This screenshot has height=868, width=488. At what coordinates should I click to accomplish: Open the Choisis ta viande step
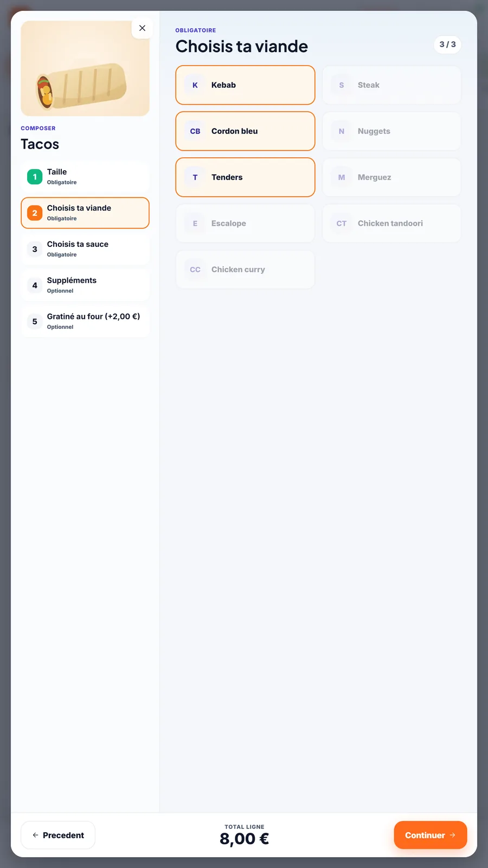(85, 213)
